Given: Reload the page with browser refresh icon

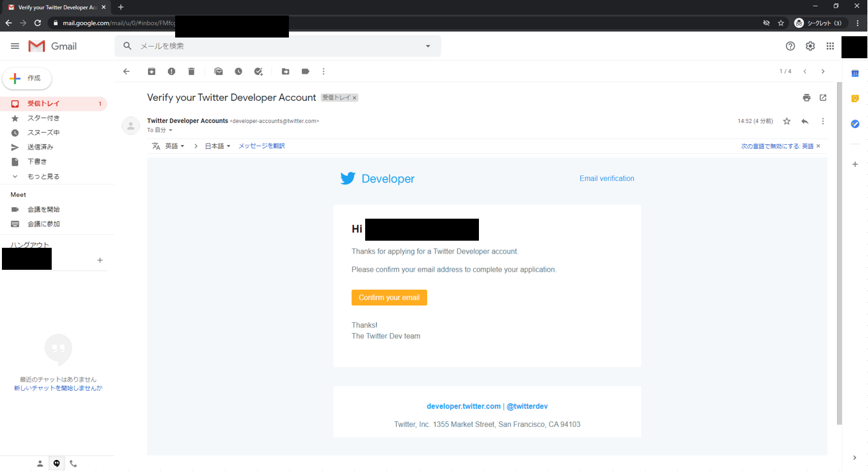Looking at the screenshot, I should click(37, 23).
